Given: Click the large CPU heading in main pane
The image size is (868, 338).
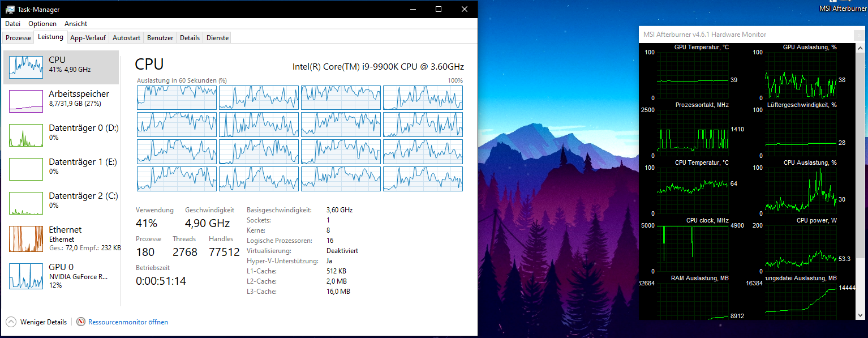Looking at the screenshot, I should 150,65.
